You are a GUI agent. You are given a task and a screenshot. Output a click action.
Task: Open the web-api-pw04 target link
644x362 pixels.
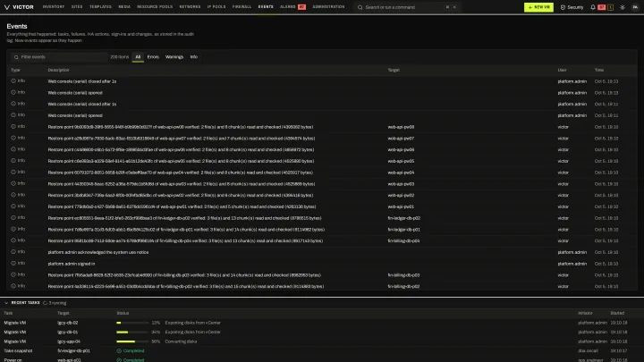point(401,173)
